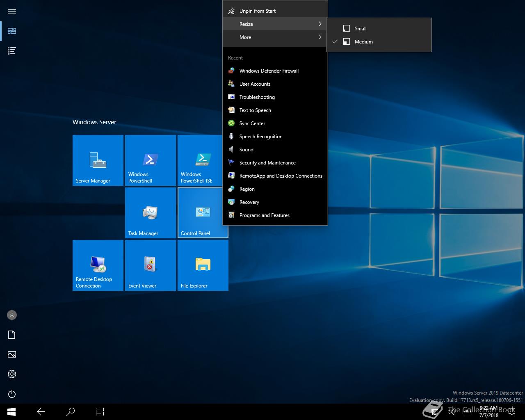Open Speech Recognition recent item
Viewport: 525px width, 420px height.
click(x=275, y=137)
